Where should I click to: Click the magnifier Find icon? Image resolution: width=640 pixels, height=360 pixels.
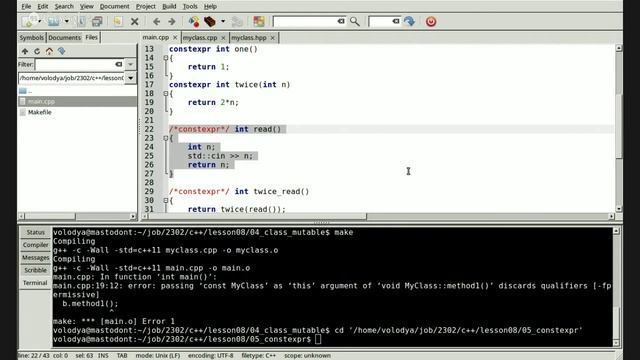click(x=355, y=21)
